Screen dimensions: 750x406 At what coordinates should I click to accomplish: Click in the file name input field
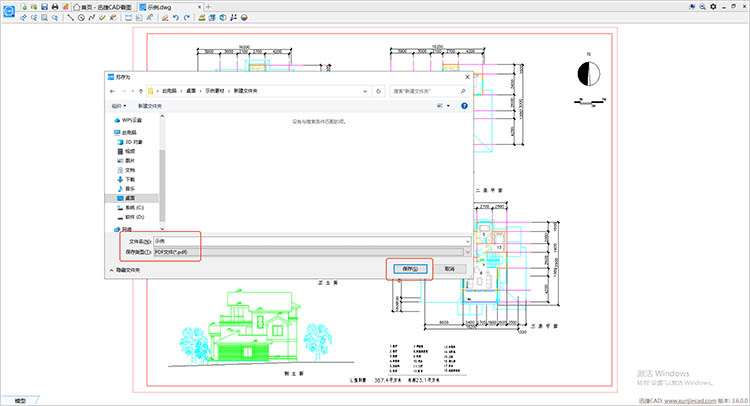(x=309, y=241)
